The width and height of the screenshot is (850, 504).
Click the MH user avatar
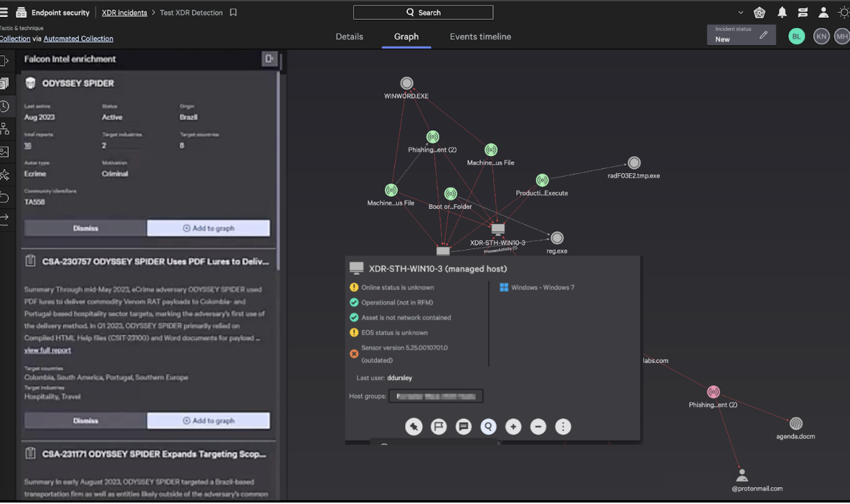tap(842, 36)
